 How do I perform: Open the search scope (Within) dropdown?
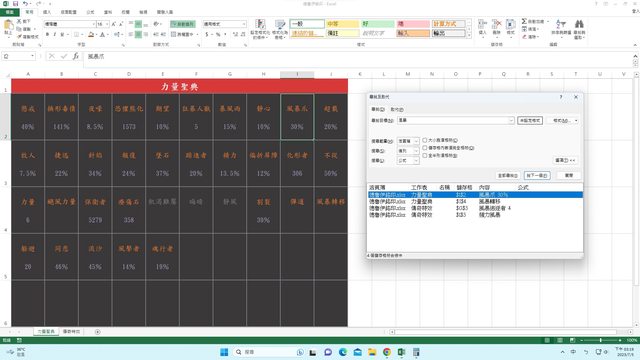pos(408,141)
